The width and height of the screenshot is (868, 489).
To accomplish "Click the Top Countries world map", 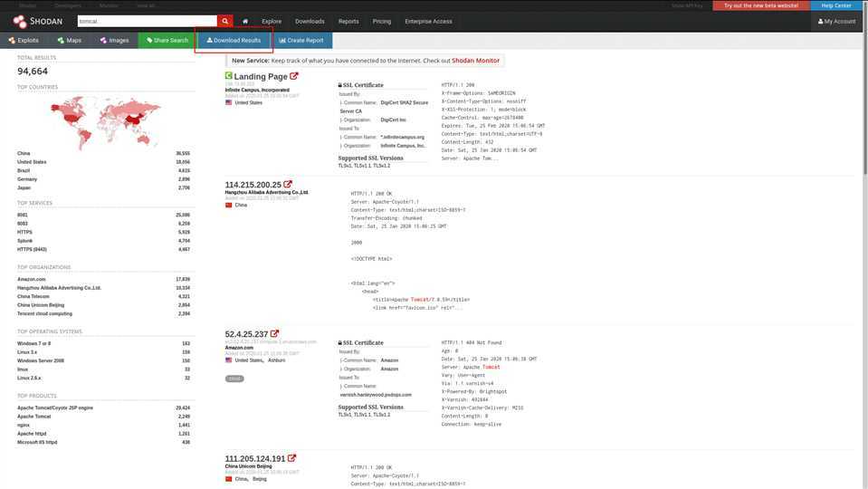I will (x=105, y=122).
